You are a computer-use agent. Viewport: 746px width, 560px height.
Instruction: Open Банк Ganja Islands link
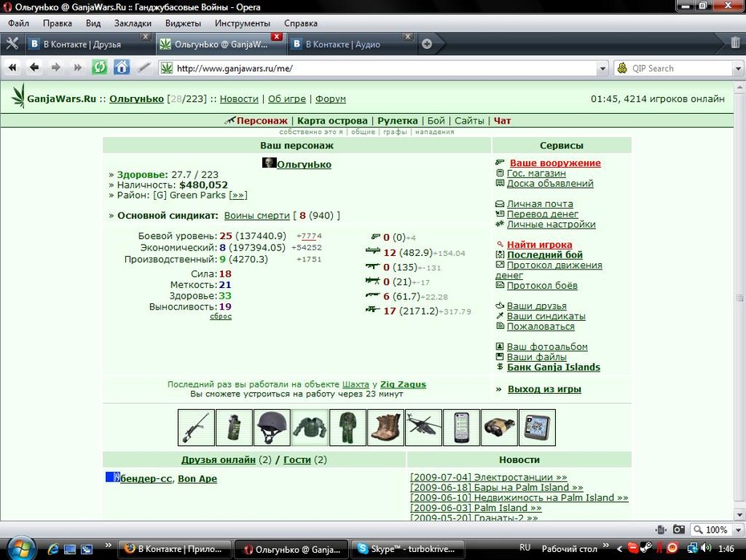tap(553, 367)
